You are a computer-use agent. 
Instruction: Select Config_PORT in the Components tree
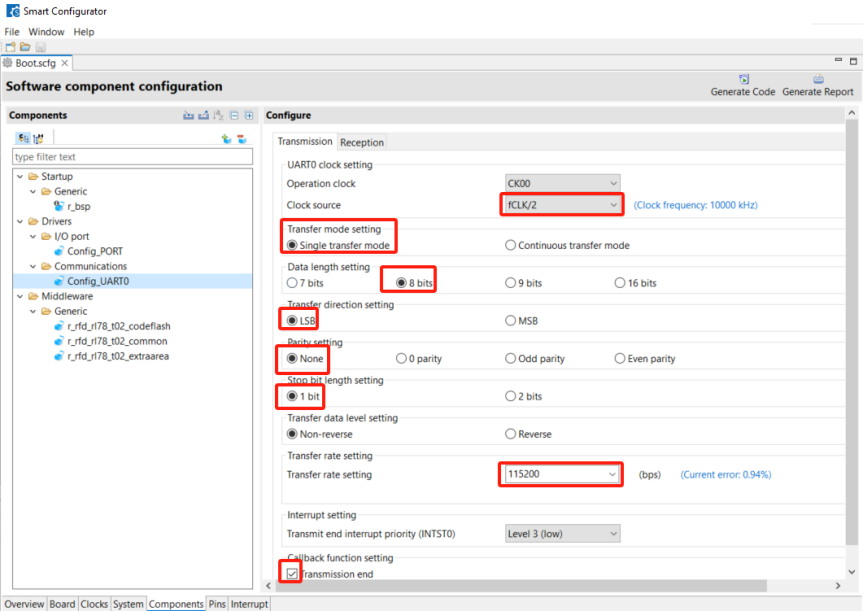95,251
